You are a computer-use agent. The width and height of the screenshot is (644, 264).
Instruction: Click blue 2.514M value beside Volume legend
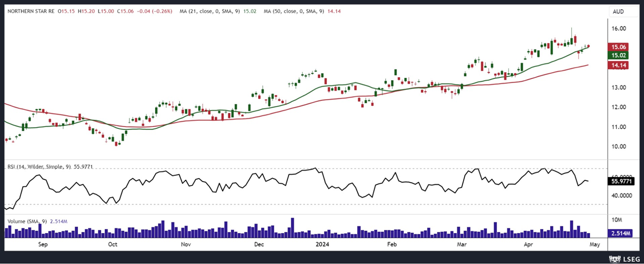pyautogui.click(x=59, y=221)
